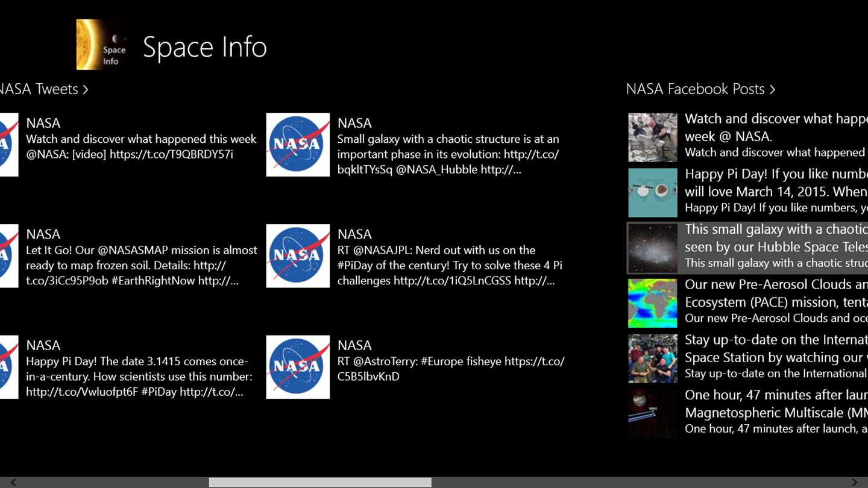Click the right scroll arrow of the horizontal scrollbar
868x488 pixels.
[x=854, y=483]
